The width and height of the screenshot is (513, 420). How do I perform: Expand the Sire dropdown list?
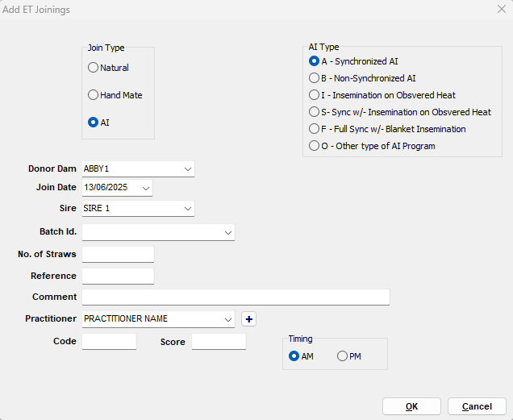click(187, 209)
